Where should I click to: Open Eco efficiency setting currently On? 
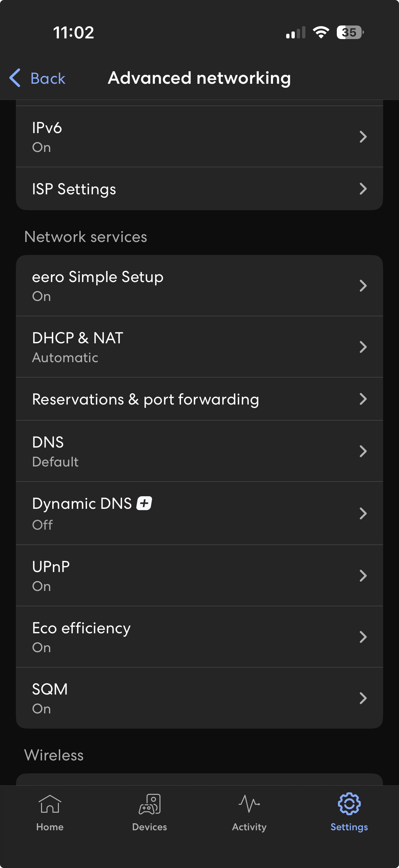click(199, 637)
